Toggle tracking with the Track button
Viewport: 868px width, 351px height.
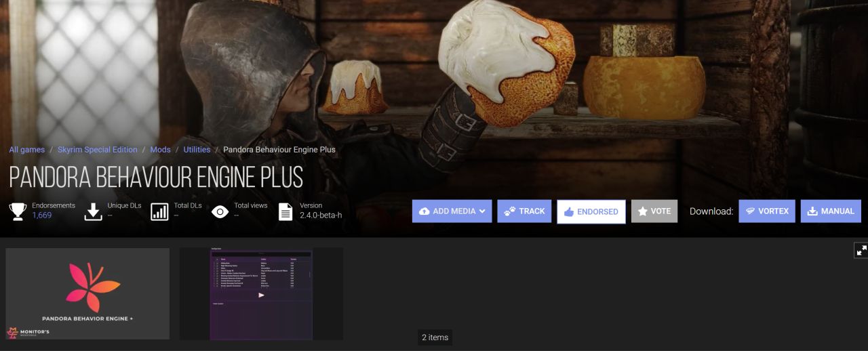click(x=524, y=211)
